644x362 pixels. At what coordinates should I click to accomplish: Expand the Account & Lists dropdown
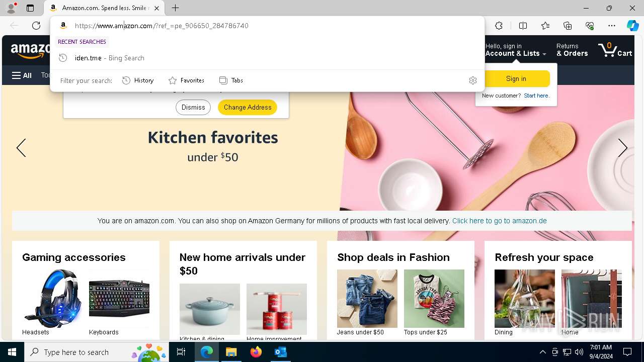tap(516, 50)
